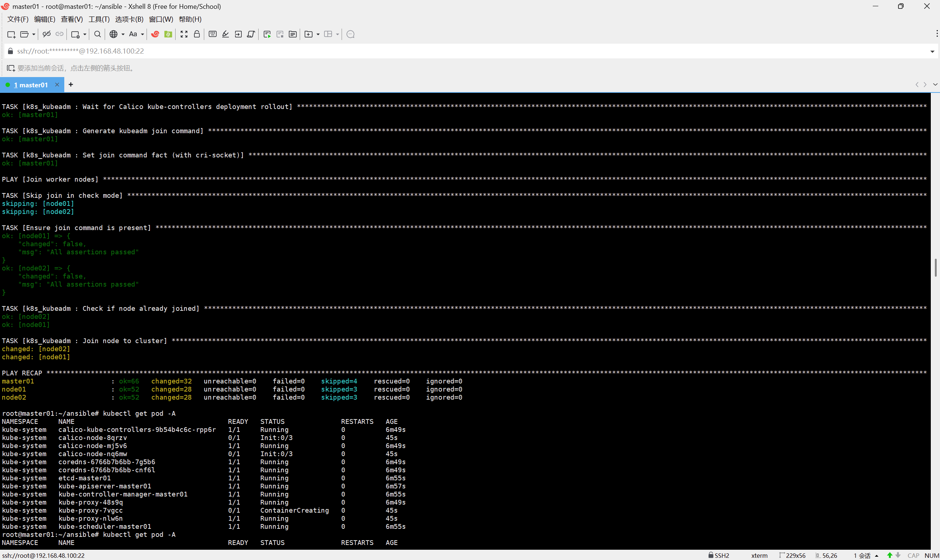Screen dimensions: 940x560
Task: Click the highlight pen icon
Action: coord(226,34)
